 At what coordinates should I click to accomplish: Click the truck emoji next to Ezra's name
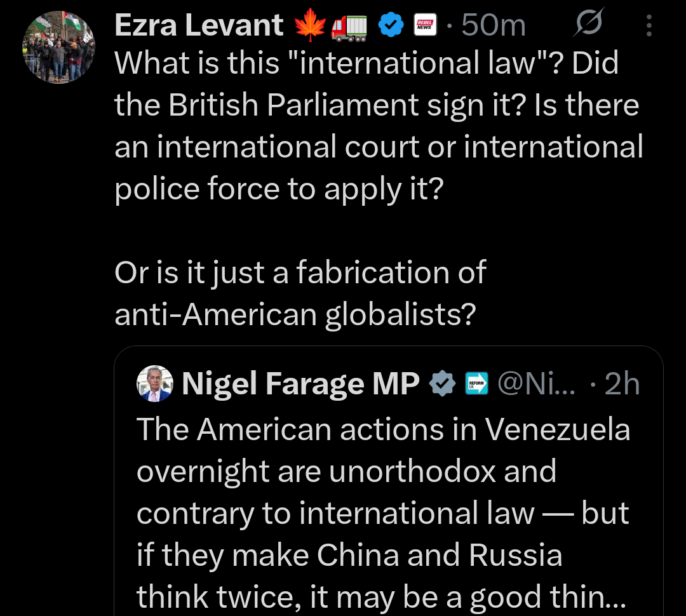click(x=349, y=26)
